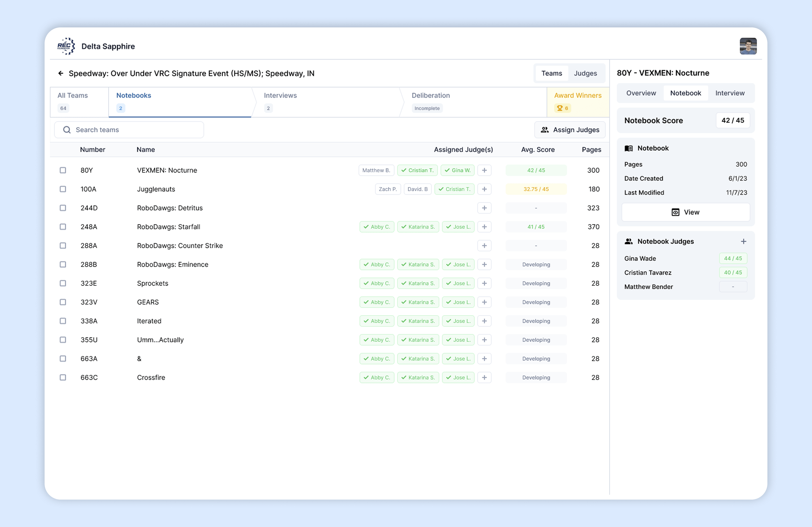Open the REC Foundation logo
This screenshot has width=812, height=527.
click(66, 46)
